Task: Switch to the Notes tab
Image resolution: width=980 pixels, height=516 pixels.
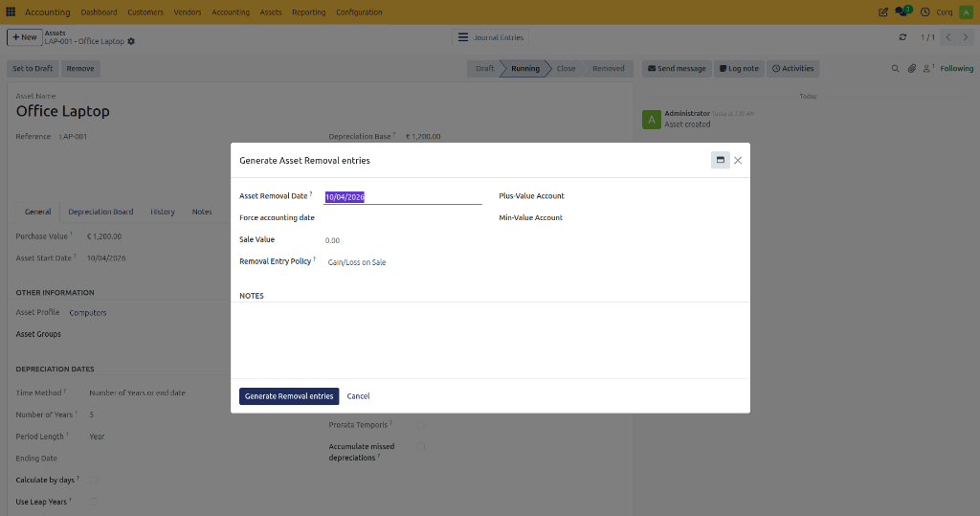Action: [202, 212]
